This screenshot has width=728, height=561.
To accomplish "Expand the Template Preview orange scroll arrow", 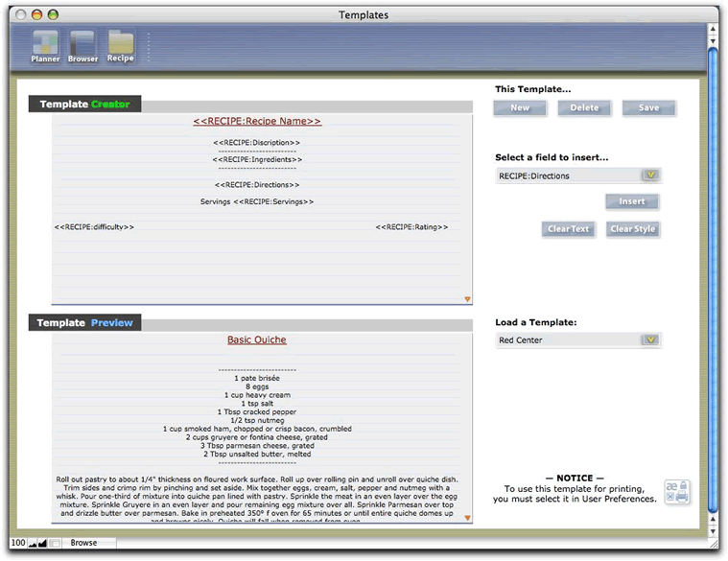I will (x=467, y=518).
